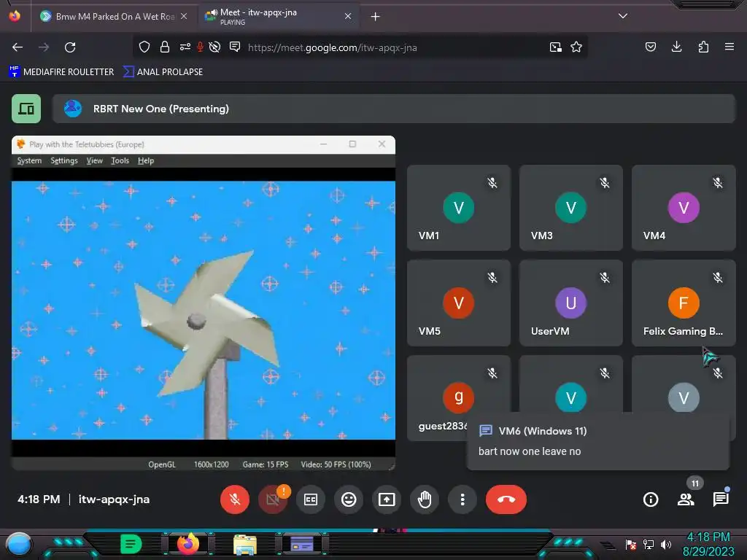Open MEDIAFIRE ROULETTER bookmark
Viewport: 747px width, 560px height.
62,72
